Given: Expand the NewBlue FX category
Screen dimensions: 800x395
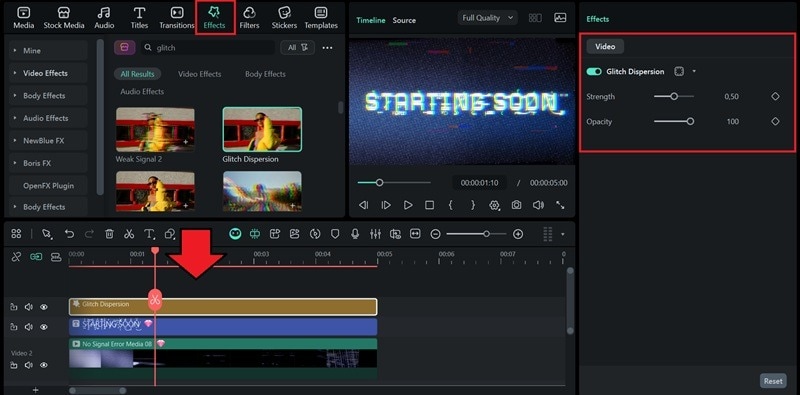Looking at the screenshot, I should pyautogui.click(x=48, y=140).
